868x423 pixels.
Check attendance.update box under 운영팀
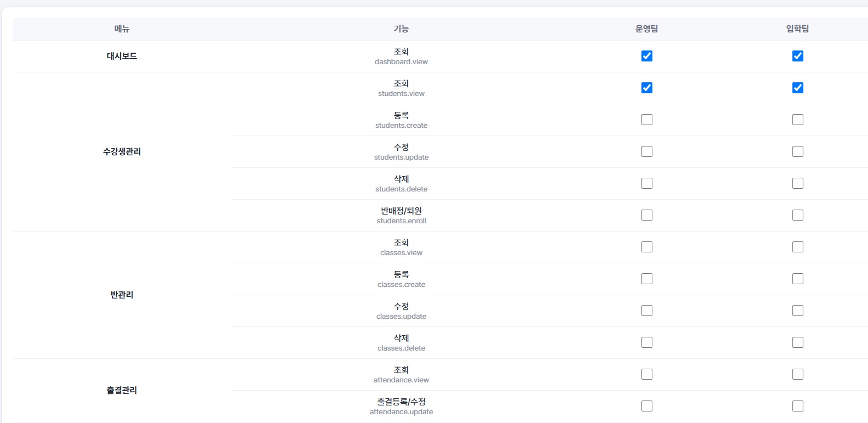click(x=647, y=406)
